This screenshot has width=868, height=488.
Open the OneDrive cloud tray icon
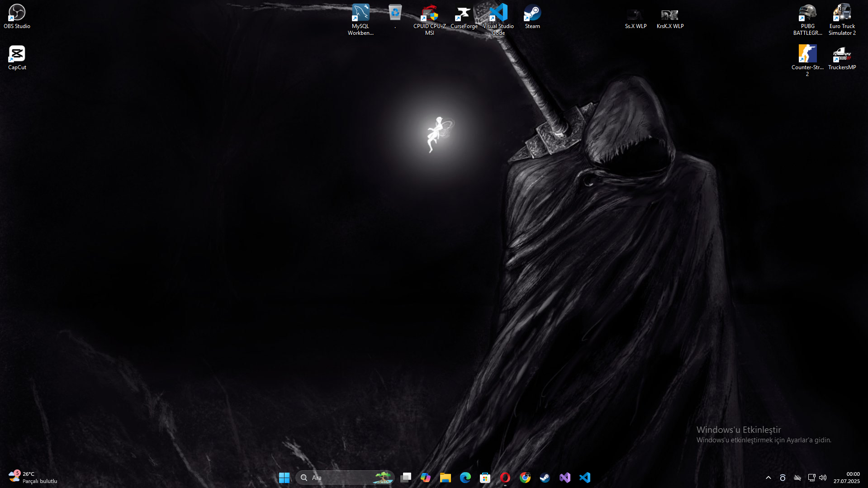click(x=797, y=478)
